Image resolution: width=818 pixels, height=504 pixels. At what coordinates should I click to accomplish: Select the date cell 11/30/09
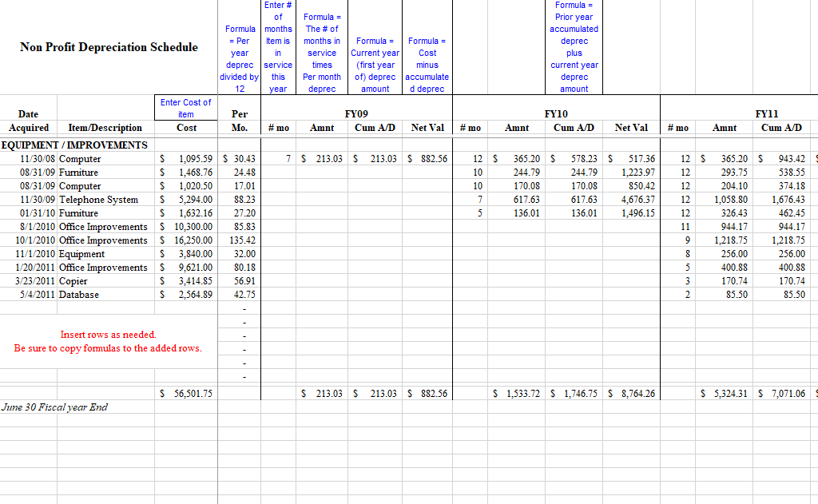point(38,200)
